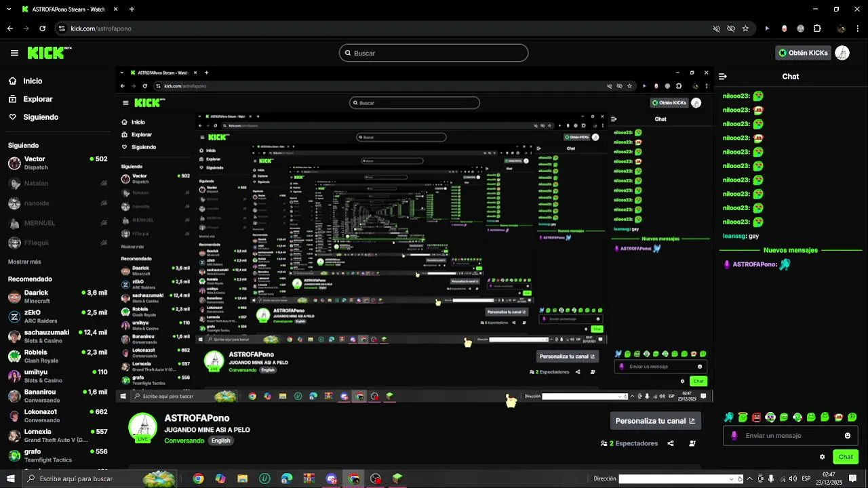Open Chrome from the taskbar
868x488 pixels.
[x=198, y=479]
